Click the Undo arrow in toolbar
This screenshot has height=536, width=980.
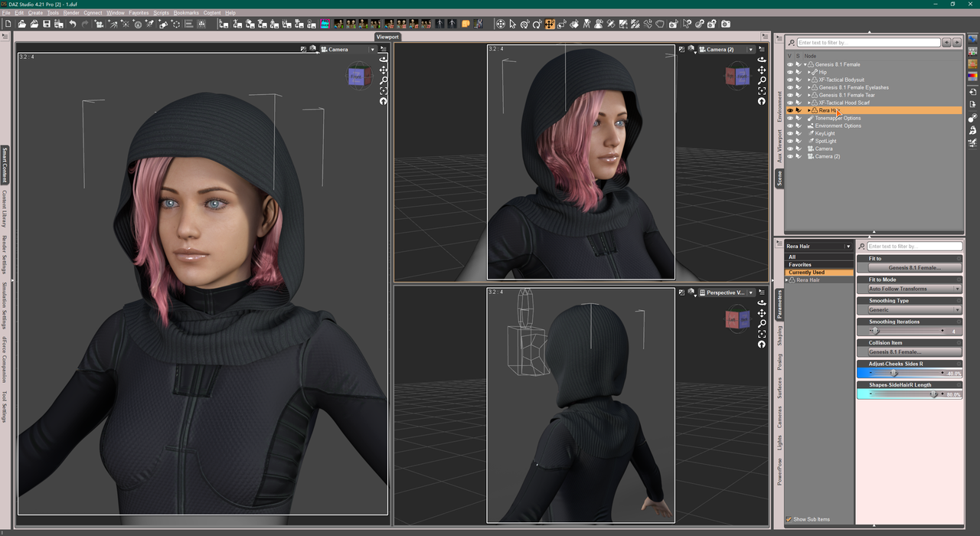(73, 25)
